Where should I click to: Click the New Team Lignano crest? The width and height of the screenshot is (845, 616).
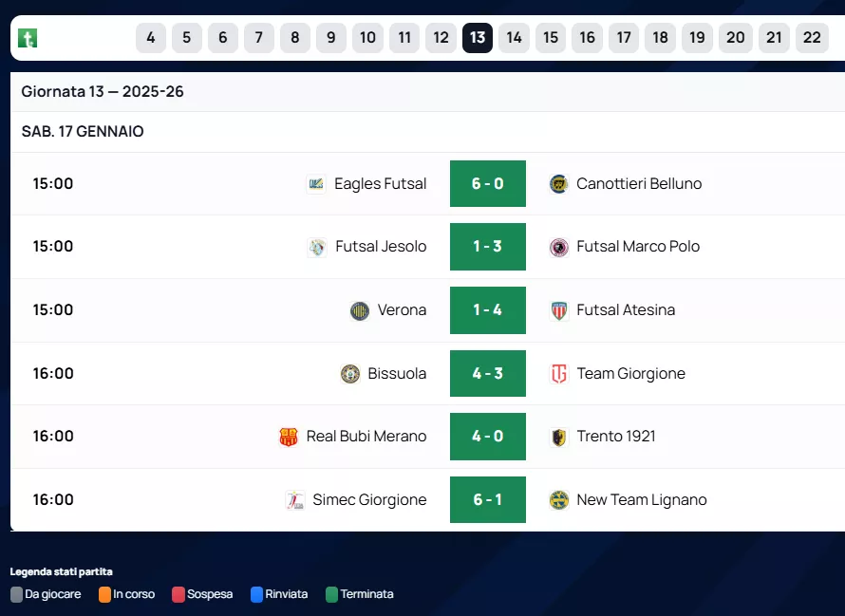(559, 500)
